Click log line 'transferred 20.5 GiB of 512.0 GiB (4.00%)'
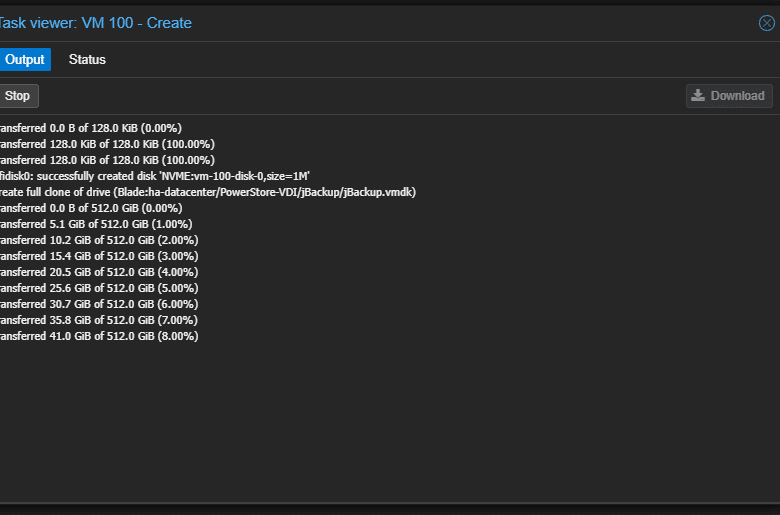Viewport: 780px width, 515px height. pyautogui.click(x=99, y=272)
